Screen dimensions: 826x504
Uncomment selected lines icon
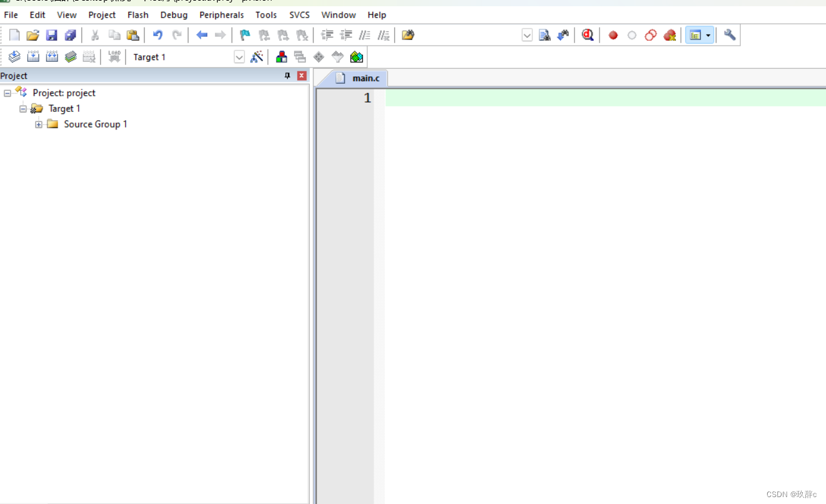[384, 35]
